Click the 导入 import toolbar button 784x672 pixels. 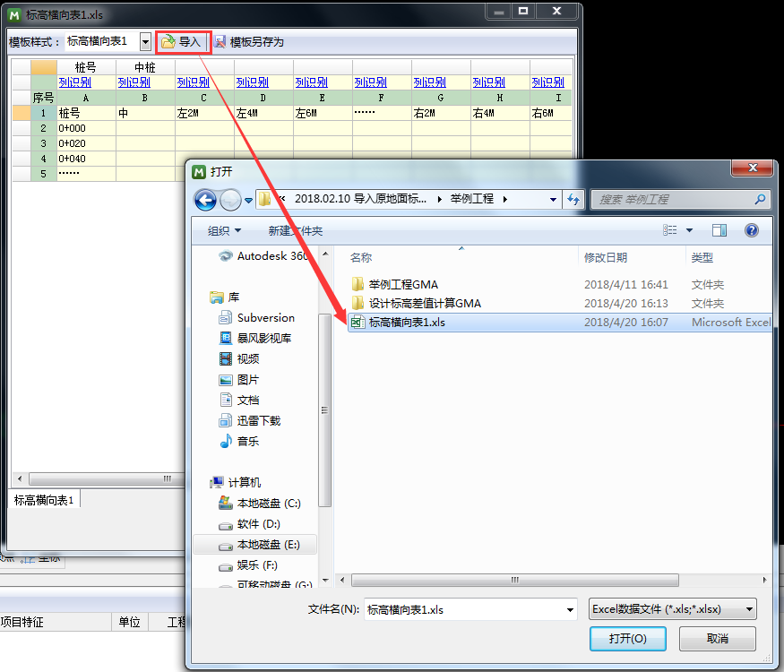point(181,41)
